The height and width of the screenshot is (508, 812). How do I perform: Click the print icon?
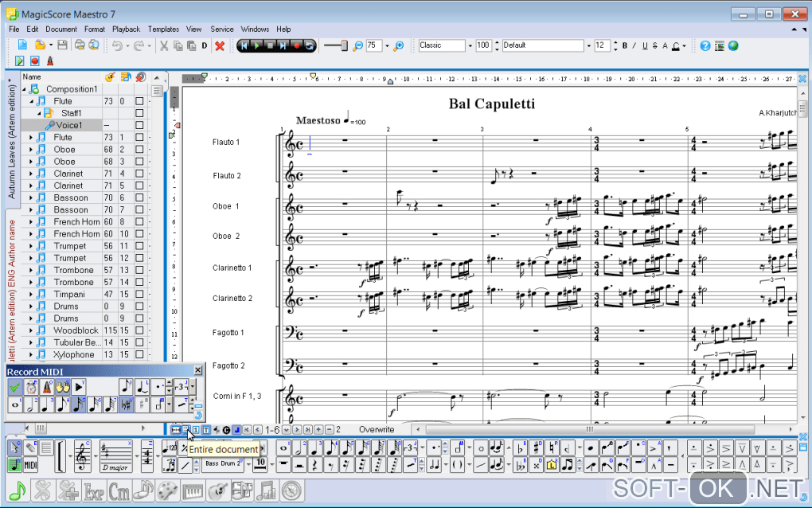(80, 45)
